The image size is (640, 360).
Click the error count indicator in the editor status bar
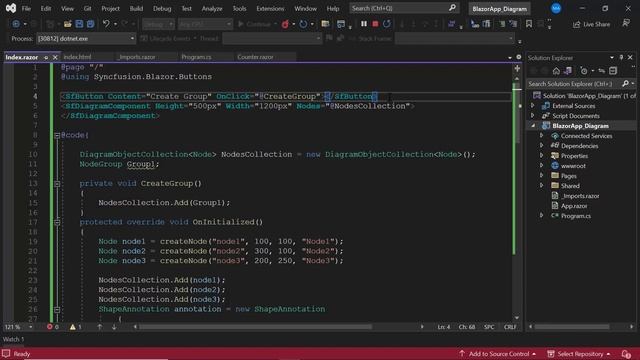point(53,327)
